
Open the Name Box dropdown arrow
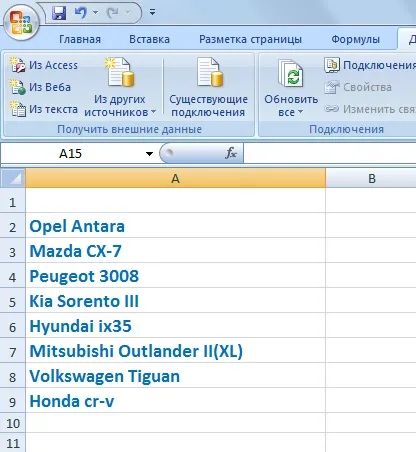149,154
